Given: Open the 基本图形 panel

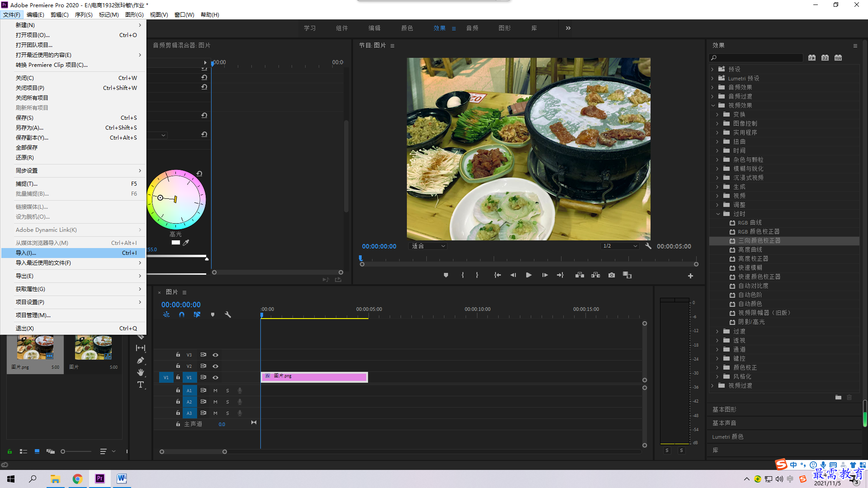Looking at the screenshot, I should point(724,409).
